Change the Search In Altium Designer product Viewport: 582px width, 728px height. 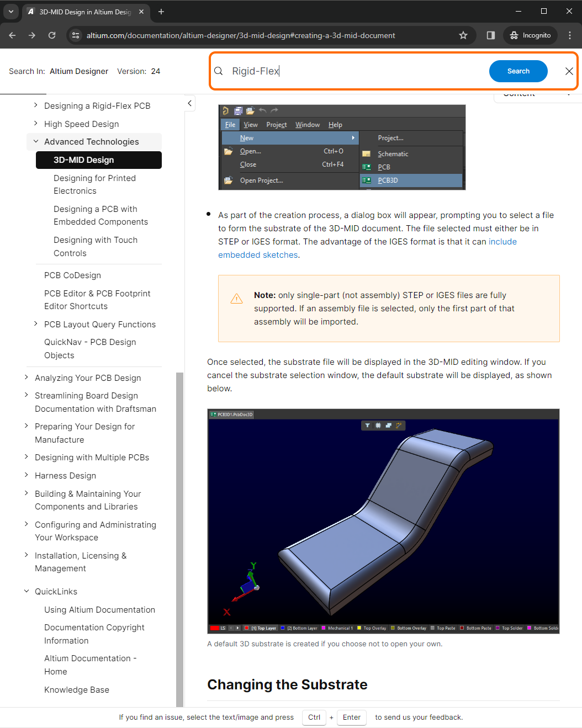pyautogui.click(x=79, y=71)
